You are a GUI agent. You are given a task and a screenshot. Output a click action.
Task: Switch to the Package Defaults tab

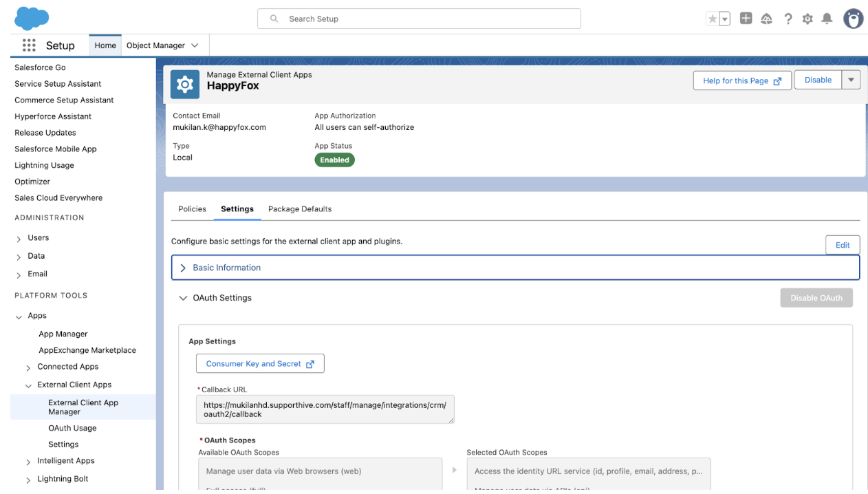pos(300,209)
